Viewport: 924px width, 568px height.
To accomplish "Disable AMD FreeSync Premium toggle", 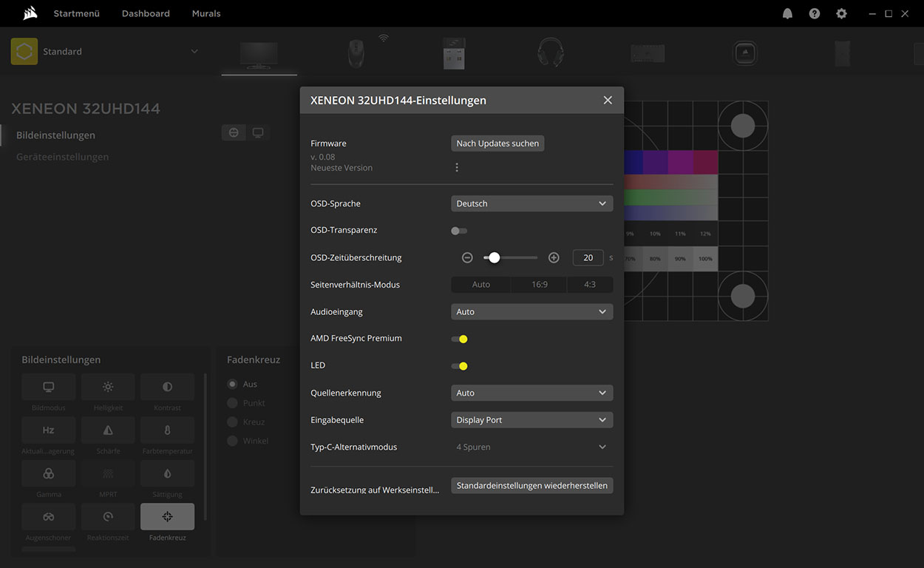I will point(459,339).
